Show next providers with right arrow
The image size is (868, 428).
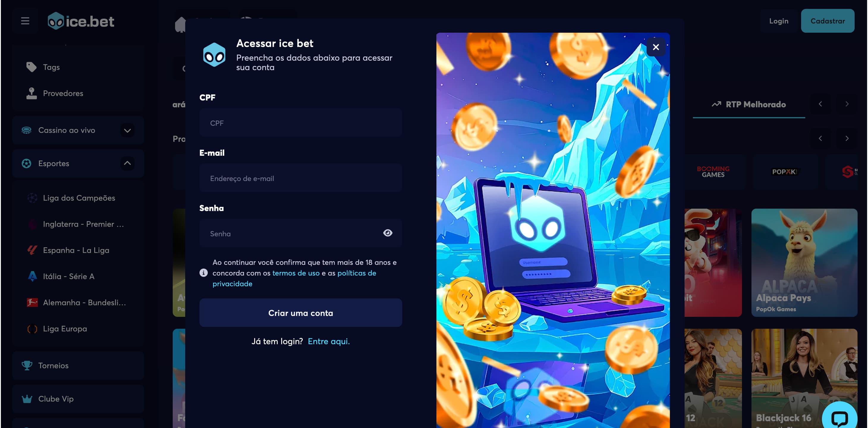click(x=847, y=138)
